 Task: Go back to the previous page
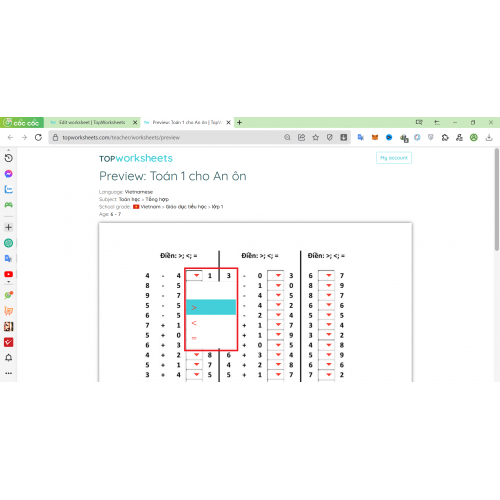[10, 137]
